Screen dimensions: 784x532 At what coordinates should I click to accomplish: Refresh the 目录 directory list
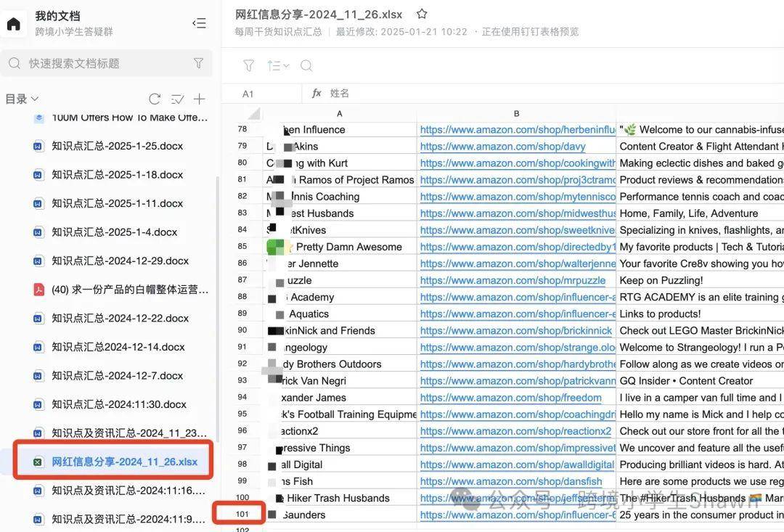click(155, 99)
